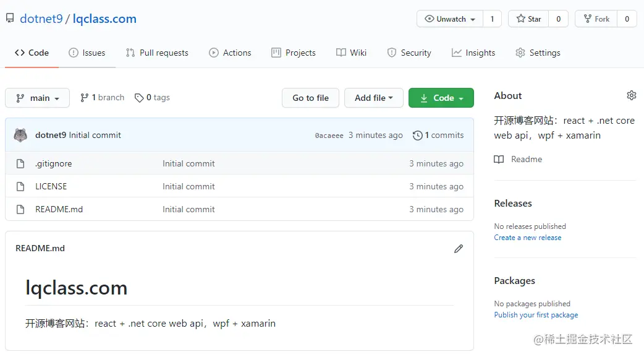Expand the Add file dropdown
The image size is (644, 357).
pyautogui.click(x=374, y=98)
